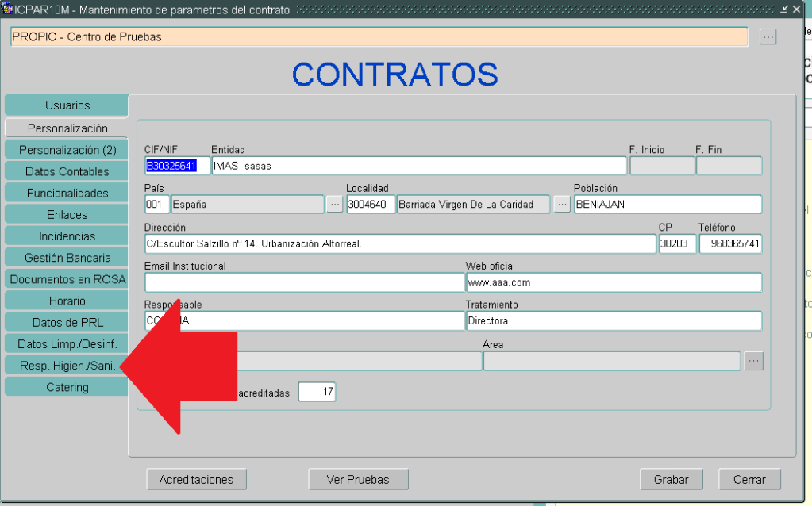Open the Localidad lookup ellipsis button
Viewport: 812px width, 506px height.
tap(562, 205)
